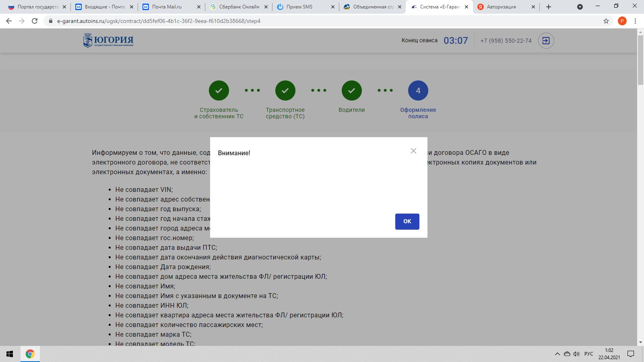644x362 pixels.
Task: Click the logout icon near phone number
Action: pos(546,41)
